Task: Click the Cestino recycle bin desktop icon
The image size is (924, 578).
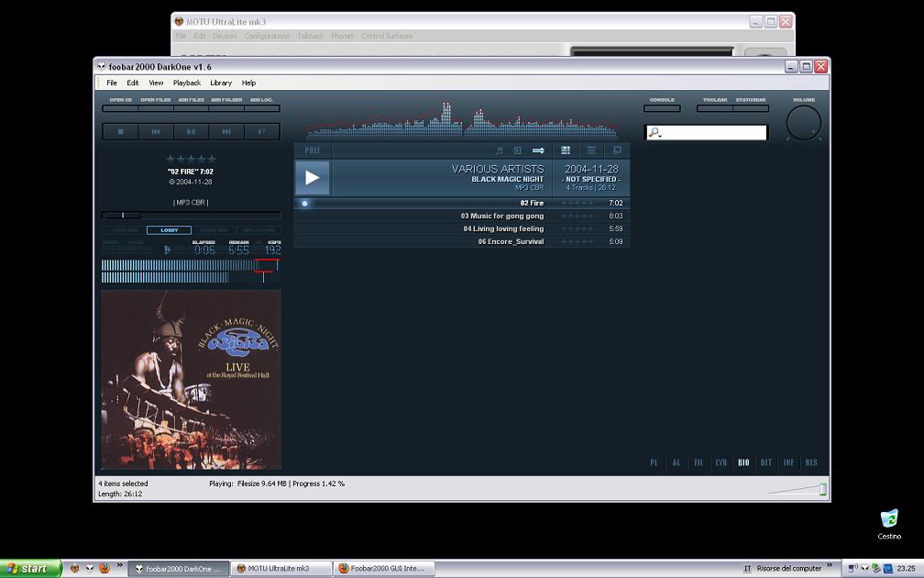Action: pyautogui.click(x=889, y=525)
